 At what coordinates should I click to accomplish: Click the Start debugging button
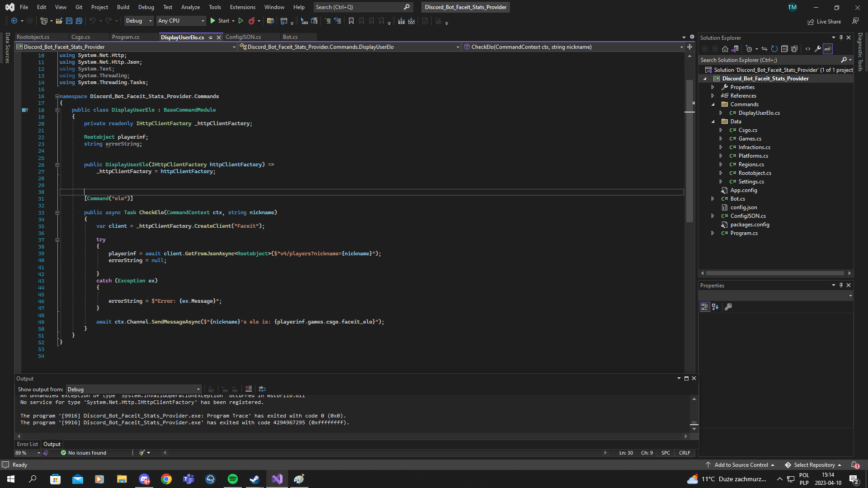coord(220,21)
